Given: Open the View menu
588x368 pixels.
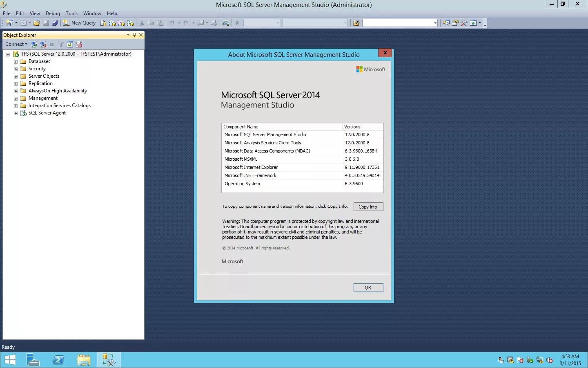Looking at the screenshot, I should coord(35,13).
